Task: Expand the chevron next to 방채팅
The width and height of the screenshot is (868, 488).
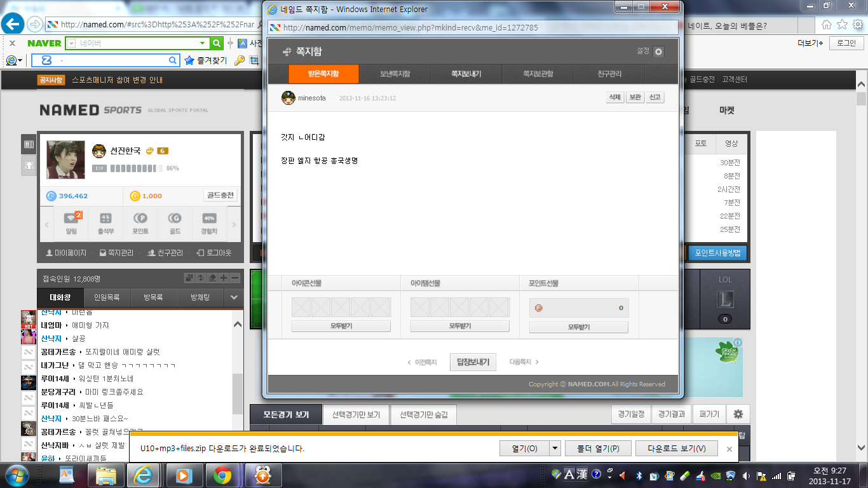Action: 234,297
